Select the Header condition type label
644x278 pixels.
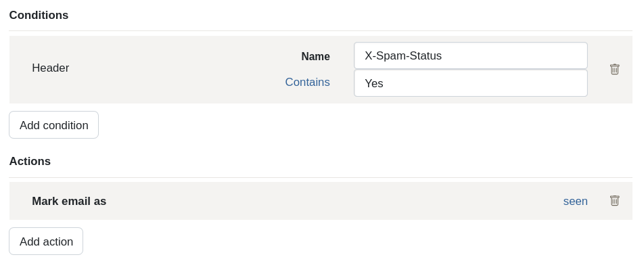[x=51, y=68]
